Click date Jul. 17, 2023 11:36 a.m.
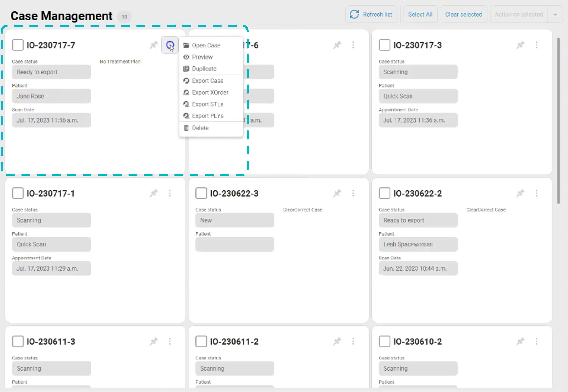 [418, 120]
